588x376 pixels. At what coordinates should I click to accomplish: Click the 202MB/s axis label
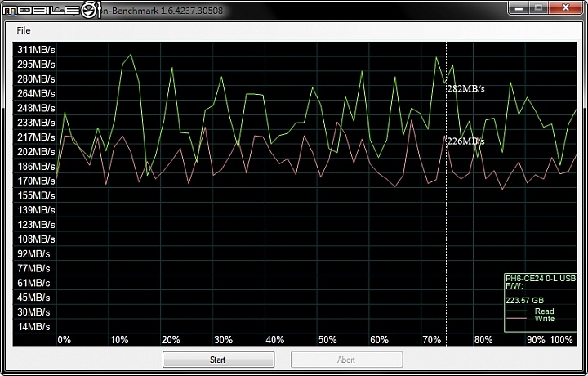(x=36, y=151)
